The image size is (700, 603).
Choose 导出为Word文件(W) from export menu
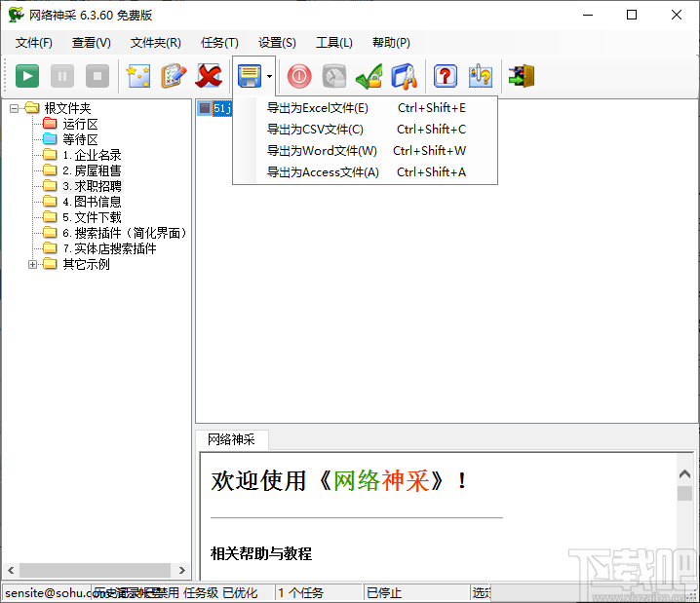pos(365,151)
